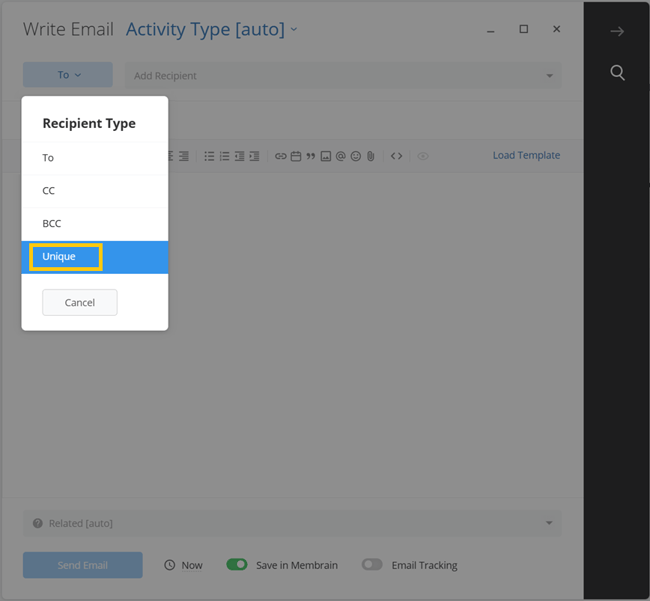Cancel the Recipient Type menu

80,303
